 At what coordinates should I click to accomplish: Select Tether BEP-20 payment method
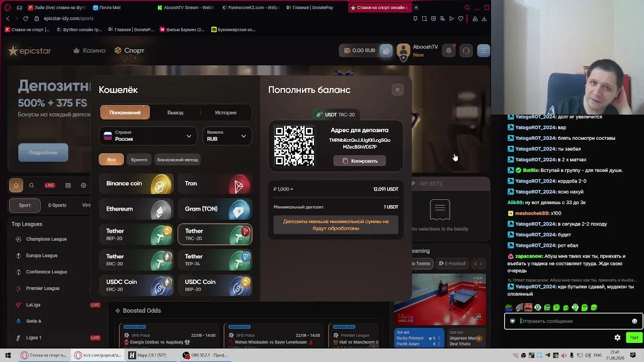tap(136, 234)
